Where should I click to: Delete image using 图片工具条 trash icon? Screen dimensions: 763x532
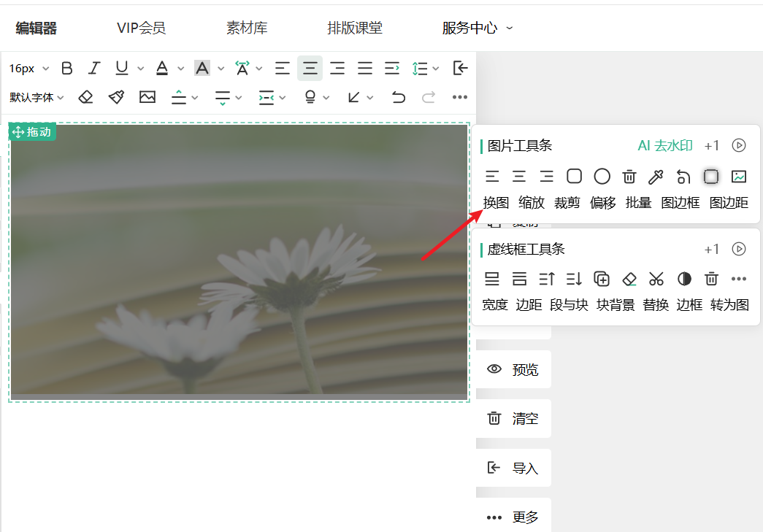point(629,177)
